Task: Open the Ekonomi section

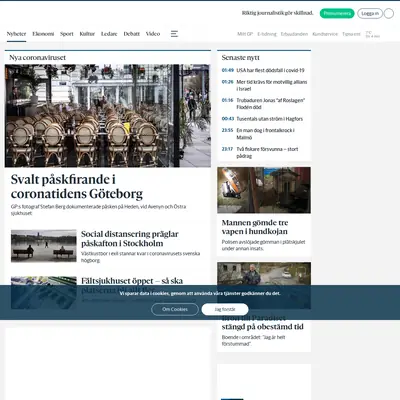Action: [x=43, y=34]
